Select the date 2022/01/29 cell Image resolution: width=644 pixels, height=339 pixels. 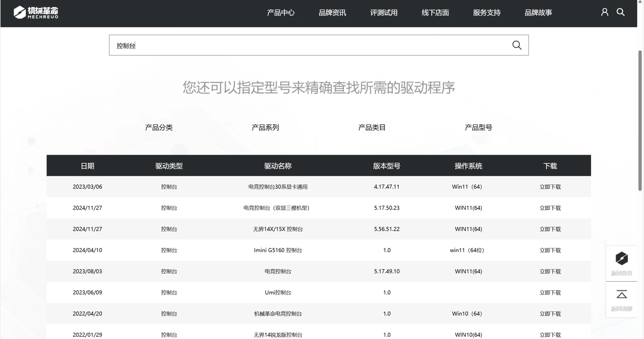pos(87,335)
